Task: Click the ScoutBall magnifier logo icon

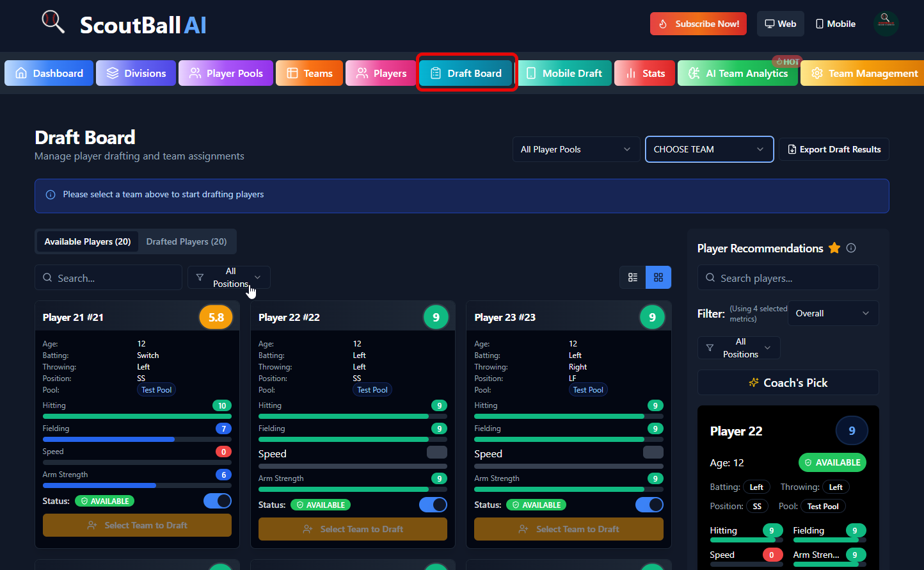Action: pyautogui.click(x=53, y=22)
